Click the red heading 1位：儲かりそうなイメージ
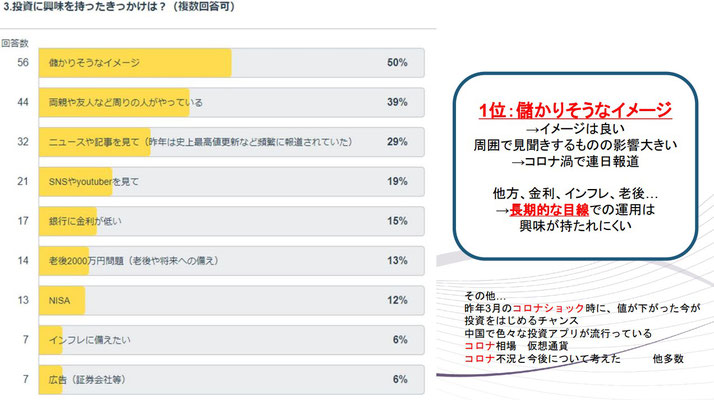This screenshot has width=714, height=400. (575, 110)
